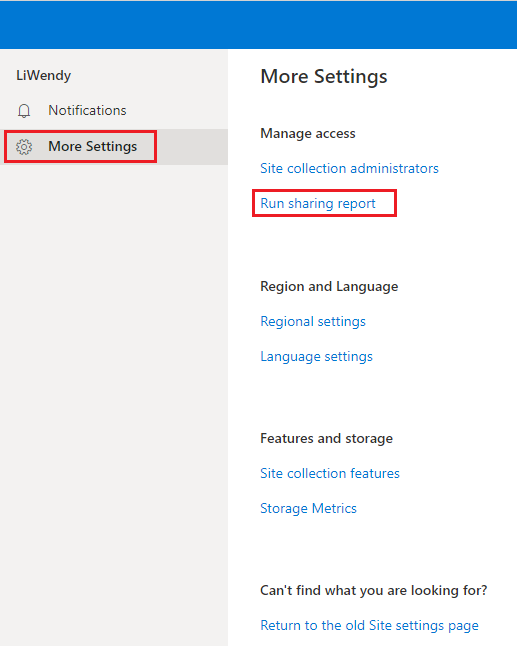Image resolution: width=517 pixels, height=646 pixels.
Task: Click the blue header bar
Action: (258, 25)
